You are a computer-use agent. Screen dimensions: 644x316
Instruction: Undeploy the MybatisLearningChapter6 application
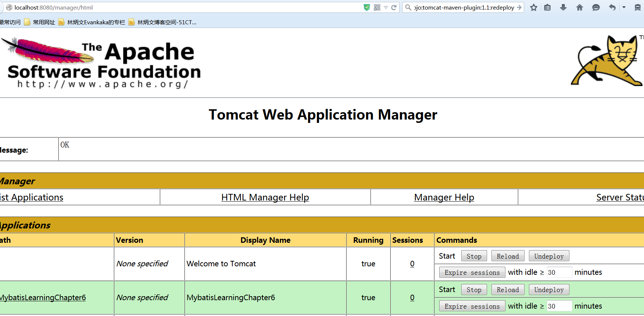point(549,290)
